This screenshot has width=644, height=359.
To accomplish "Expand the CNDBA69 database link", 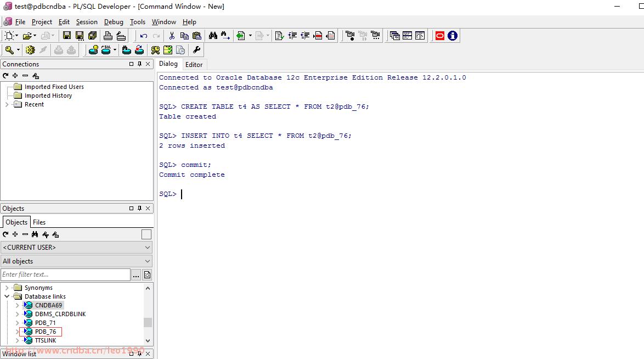I will (x=17, y=305).
